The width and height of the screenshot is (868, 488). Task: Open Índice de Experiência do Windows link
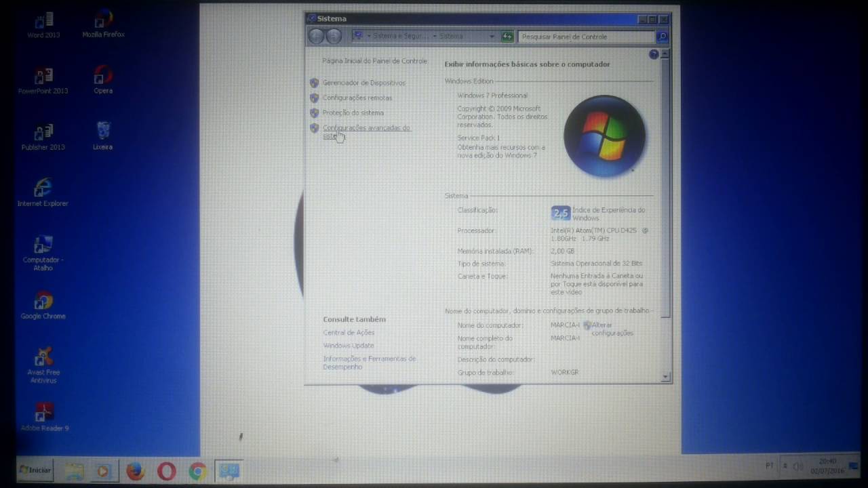(x=609, y=214)
